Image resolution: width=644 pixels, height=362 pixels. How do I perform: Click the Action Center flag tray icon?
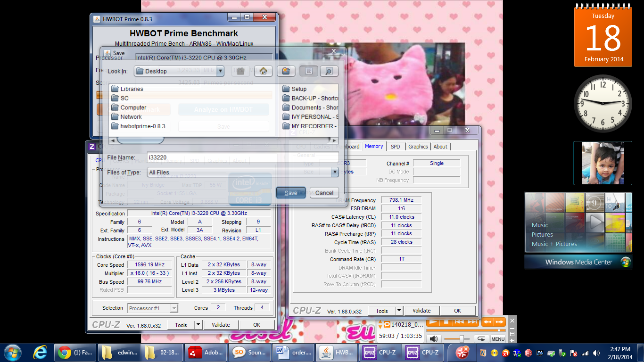[574, 353]
